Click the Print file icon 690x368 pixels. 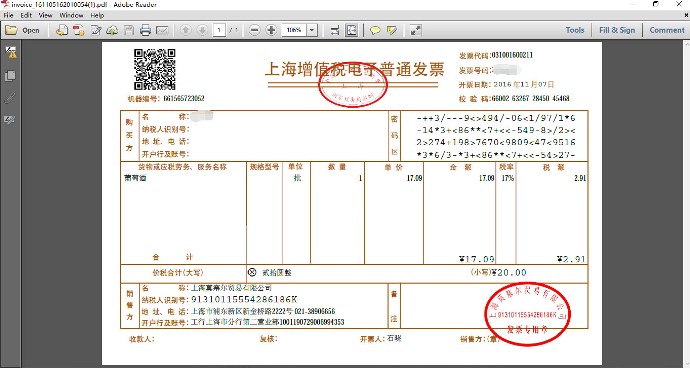(x=145, y=30)
